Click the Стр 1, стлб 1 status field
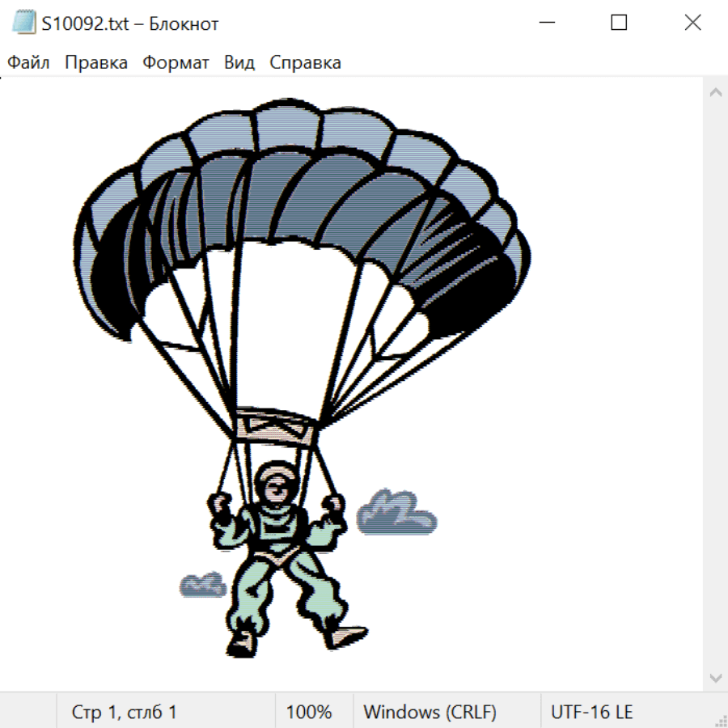 [124, 712]
